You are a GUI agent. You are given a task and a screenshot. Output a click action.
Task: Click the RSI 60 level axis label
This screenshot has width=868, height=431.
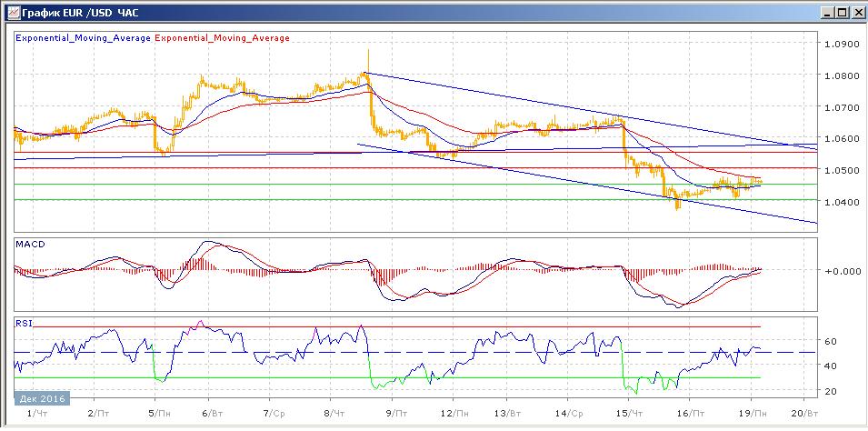(829, 341)
